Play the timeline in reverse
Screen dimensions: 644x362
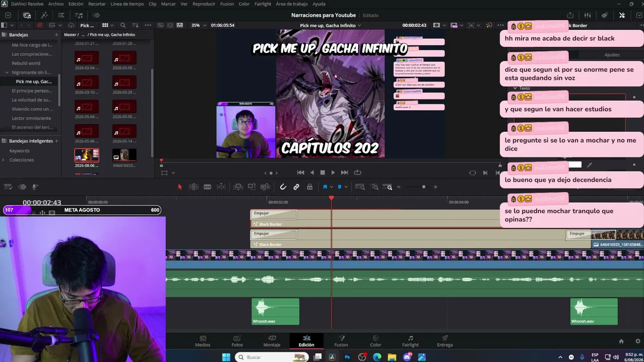[x=312, y=172]
